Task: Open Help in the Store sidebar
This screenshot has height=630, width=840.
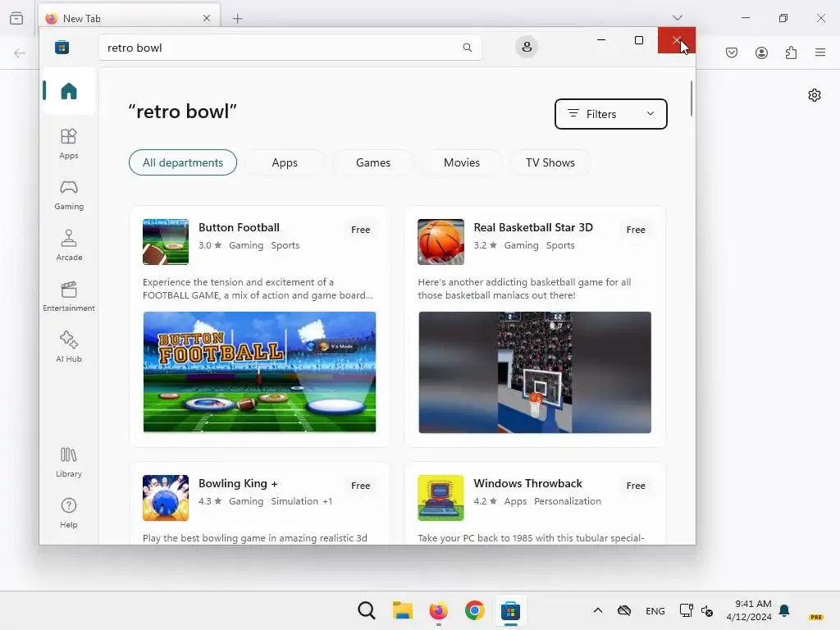Action: click(69, 514)
